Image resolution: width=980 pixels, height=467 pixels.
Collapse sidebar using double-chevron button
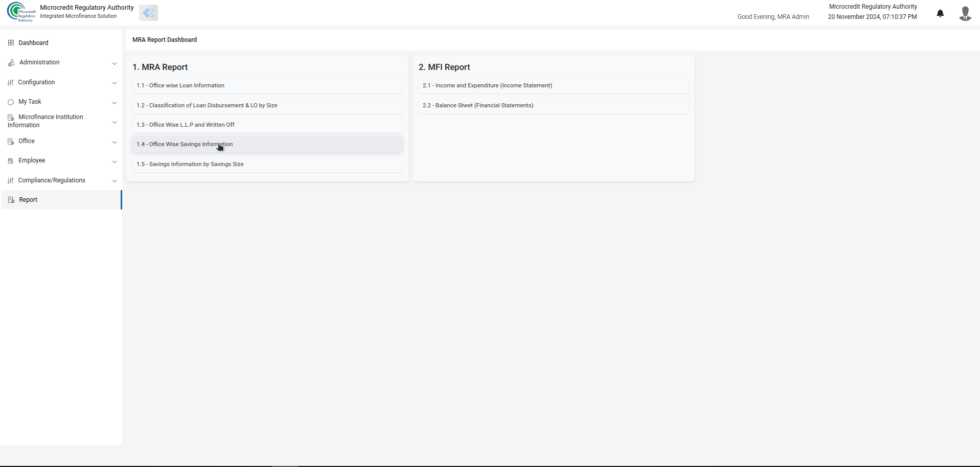tap(148, 13)
